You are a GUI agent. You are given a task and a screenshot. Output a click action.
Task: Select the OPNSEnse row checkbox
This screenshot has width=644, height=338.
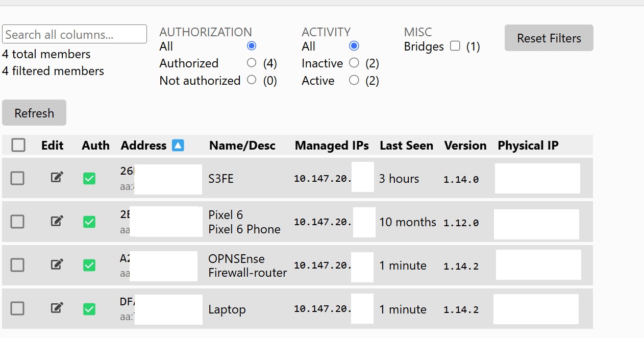pos(17,265)
